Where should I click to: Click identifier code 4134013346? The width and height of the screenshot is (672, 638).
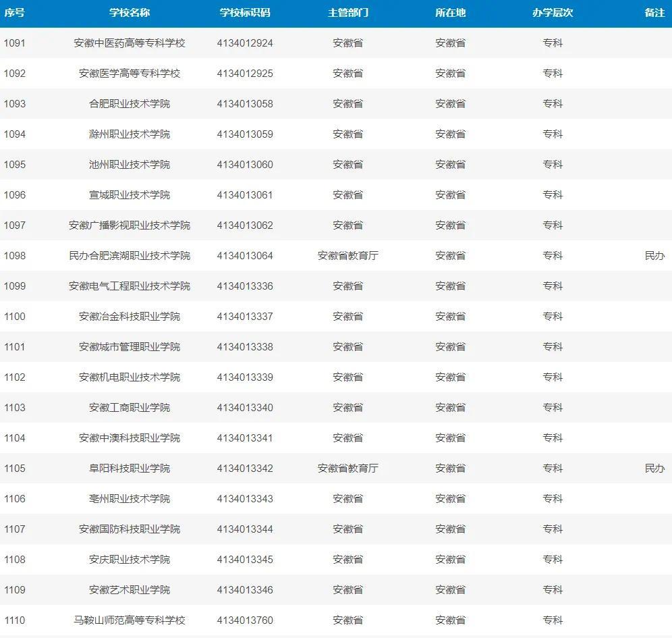pyautogui.click(x=245, y=590)
